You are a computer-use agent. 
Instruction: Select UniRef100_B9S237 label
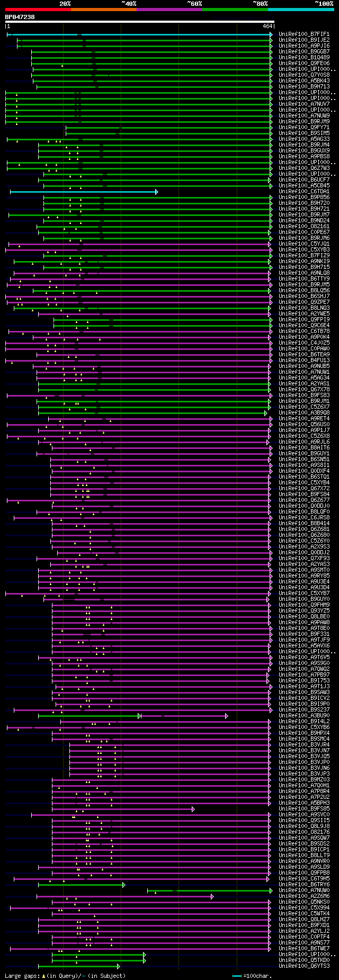click(304, 710)
